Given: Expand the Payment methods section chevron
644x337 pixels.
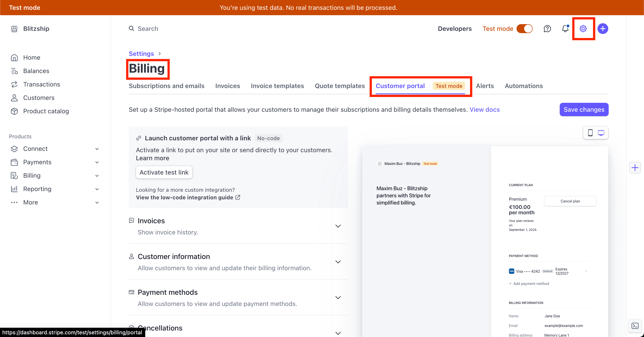Looking at the screenshot, I should pos(338,297).
